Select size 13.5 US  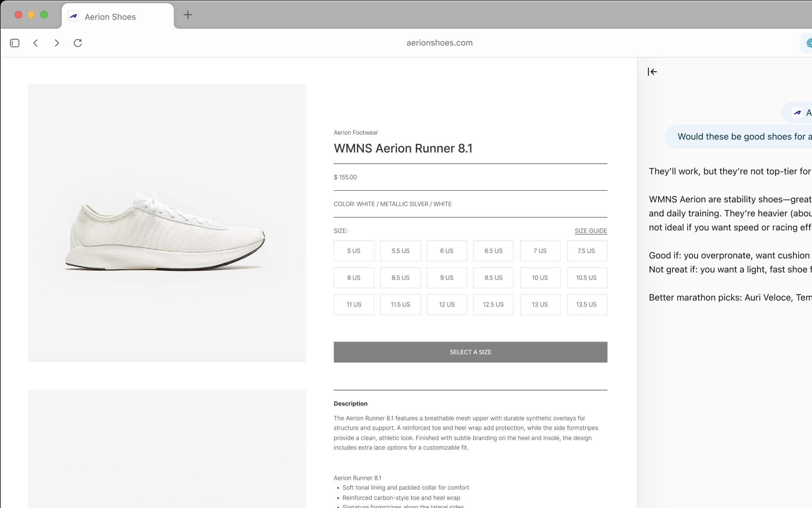coord(586,304)
